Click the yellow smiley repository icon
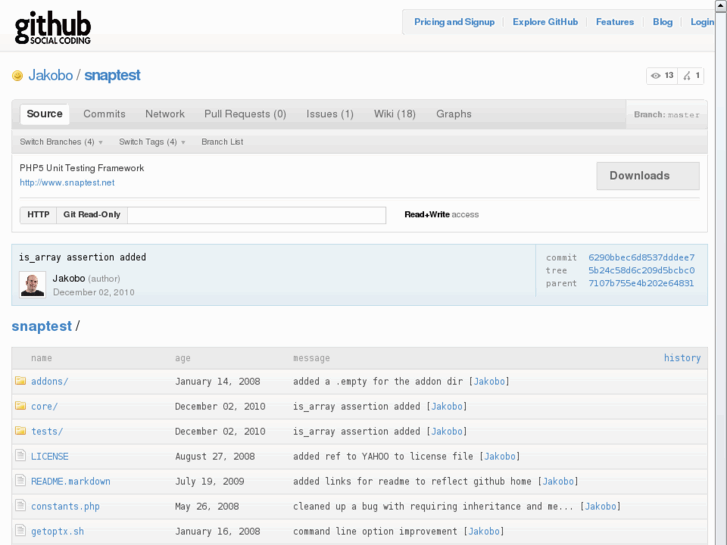The width and height of the screenshot is (727, 545). tap(17, 75)
